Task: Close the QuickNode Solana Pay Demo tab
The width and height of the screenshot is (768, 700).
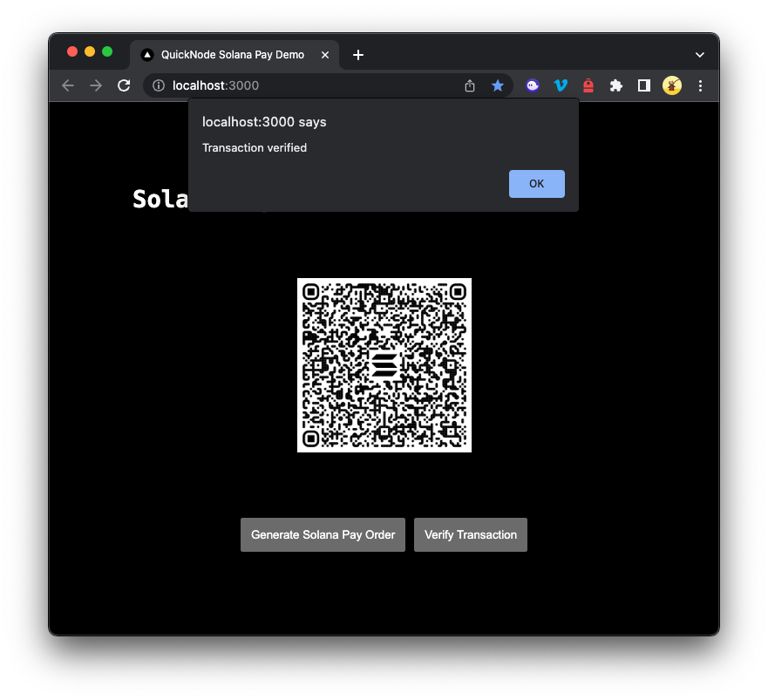Action: point(325,55)
